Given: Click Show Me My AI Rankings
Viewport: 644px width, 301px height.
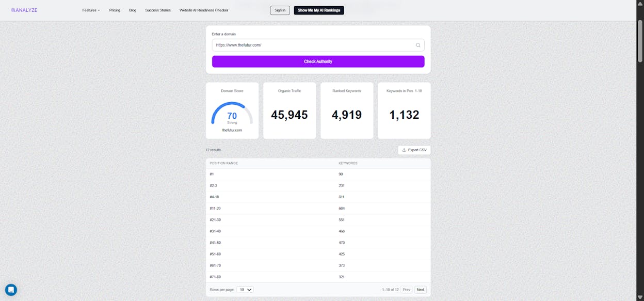Looking at the screenshot, I should coord(319,10).
